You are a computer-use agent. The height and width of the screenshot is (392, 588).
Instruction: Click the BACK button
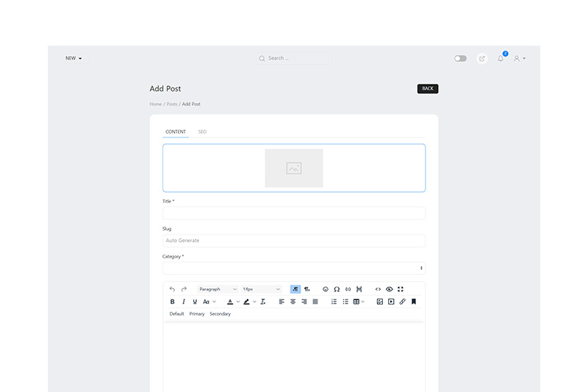pos(428,89)
